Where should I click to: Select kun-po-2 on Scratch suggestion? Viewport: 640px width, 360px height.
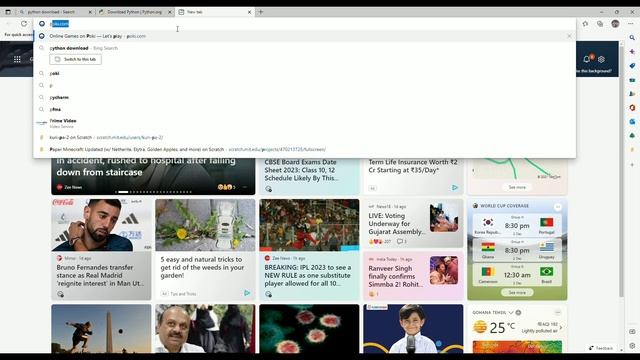(x=304, y=137)
